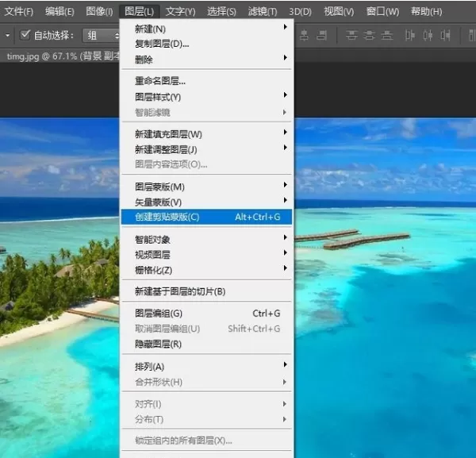Screen dimensions: 476x458
Task: Click the distribute bottom edges icon
Action: (387, 35)
